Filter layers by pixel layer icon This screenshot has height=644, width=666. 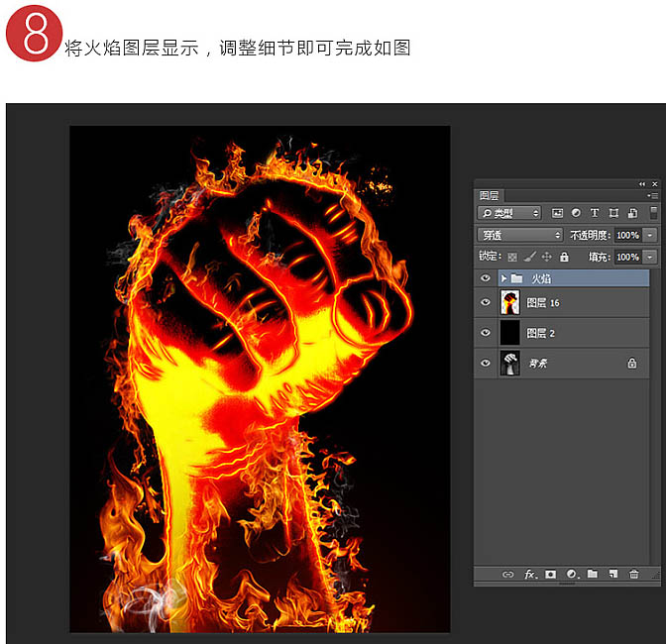click(x=557, y=213)
